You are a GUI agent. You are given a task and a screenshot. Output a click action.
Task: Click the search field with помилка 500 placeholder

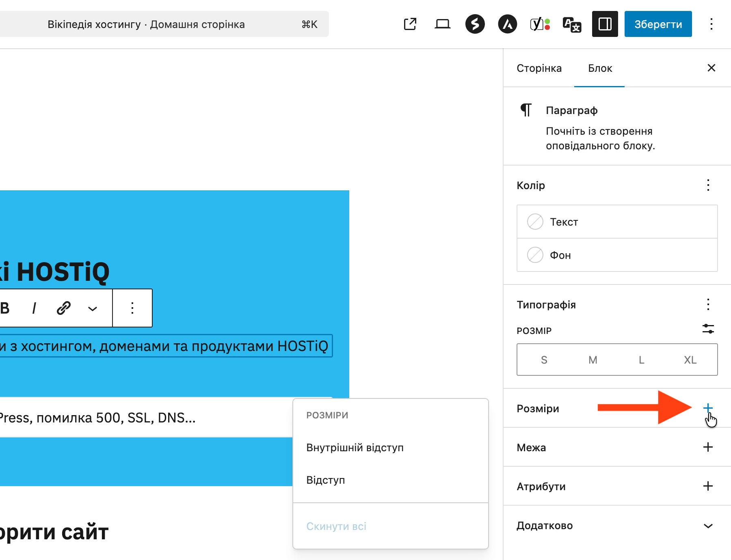point(146,418)
